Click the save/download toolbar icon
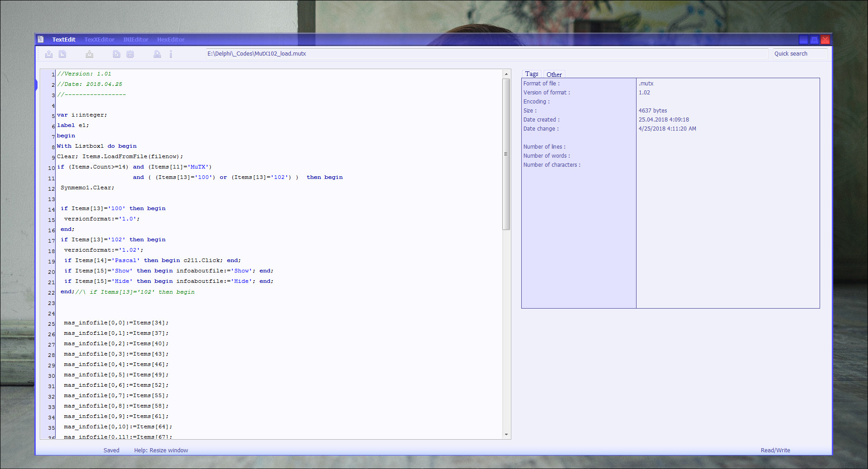The height and width of the screenshot is (469, 868). (x=90, y=54)
